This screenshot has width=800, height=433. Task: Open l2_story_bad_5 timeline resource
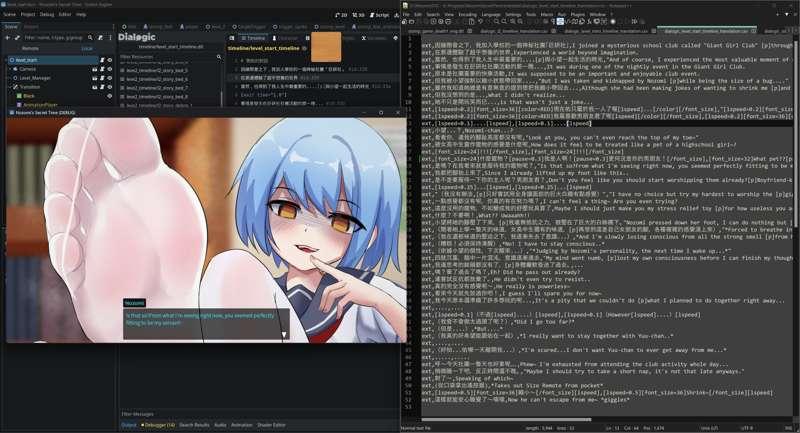156,70
